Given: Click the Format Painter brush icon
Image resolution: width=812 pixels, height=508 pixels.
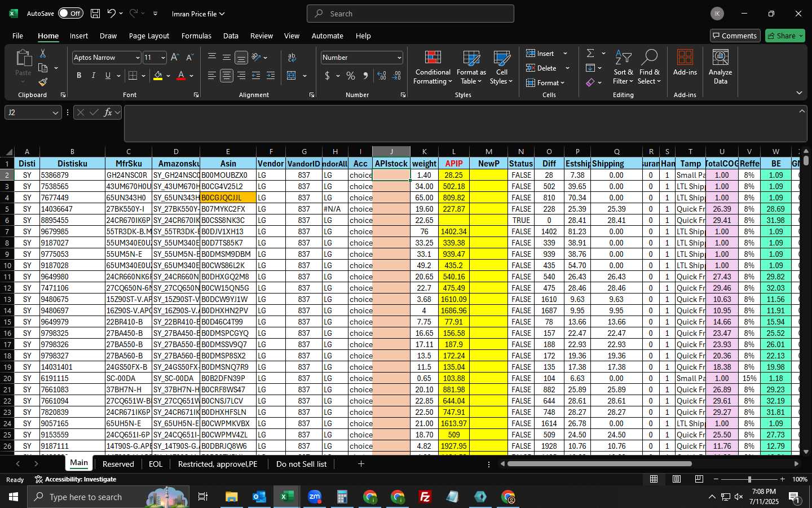Looking at the screenshot, I should (43, 82).
